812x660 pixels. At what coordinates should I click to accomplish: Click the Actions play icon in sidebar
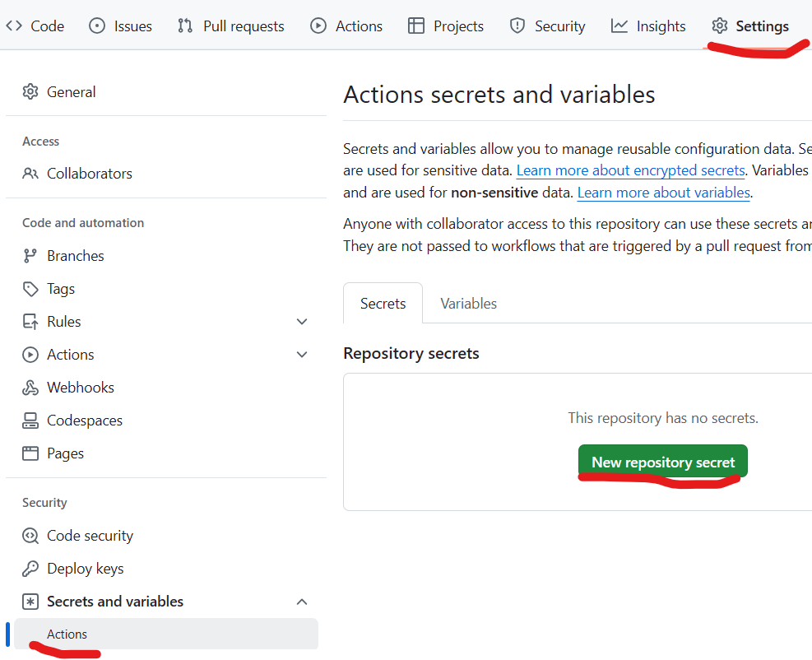click(30, 355)
